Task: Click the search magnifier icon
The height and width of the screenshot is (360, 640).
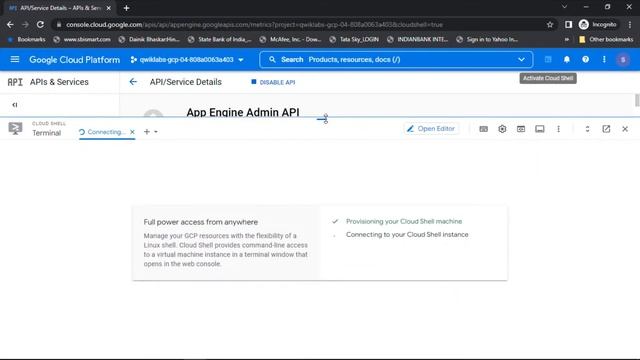Action: [272, 60]
